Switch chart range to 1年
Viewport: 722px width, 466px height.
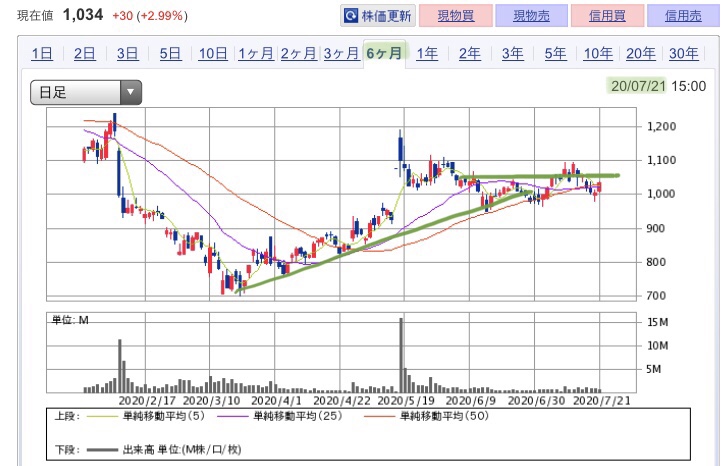pos(427,54)
